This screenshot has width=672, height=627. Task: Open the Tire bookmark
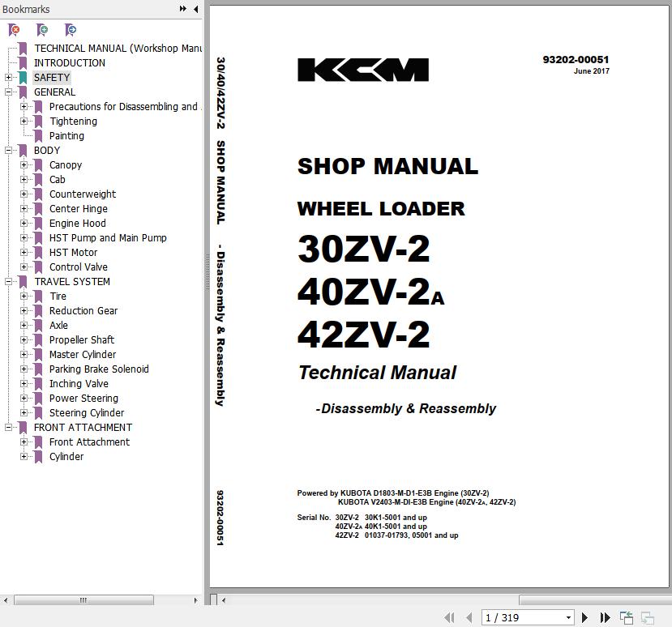click(58, 296)
